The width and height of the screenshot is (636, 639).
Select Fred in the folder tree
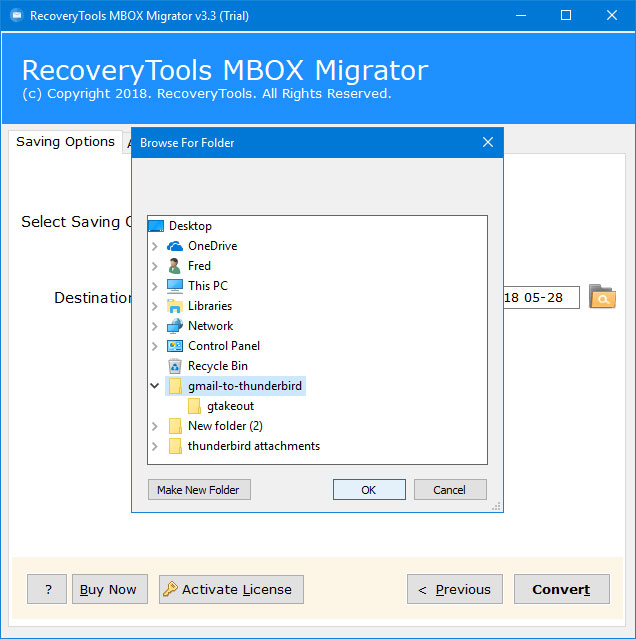[199, 266]
